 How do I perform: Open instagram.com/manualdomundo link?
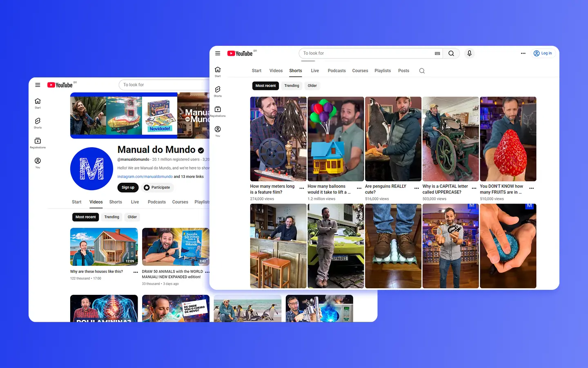tap(145, 177)
